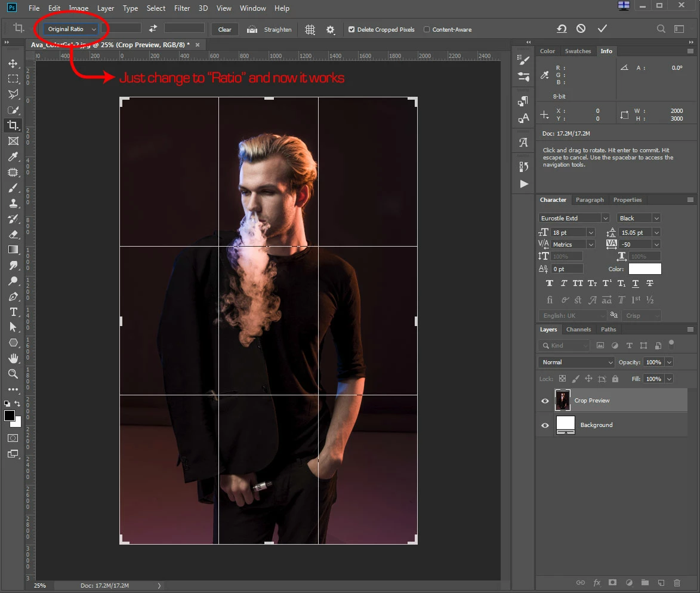Select the Dodge tool
The image size is (700, 593).
[13, 281]
